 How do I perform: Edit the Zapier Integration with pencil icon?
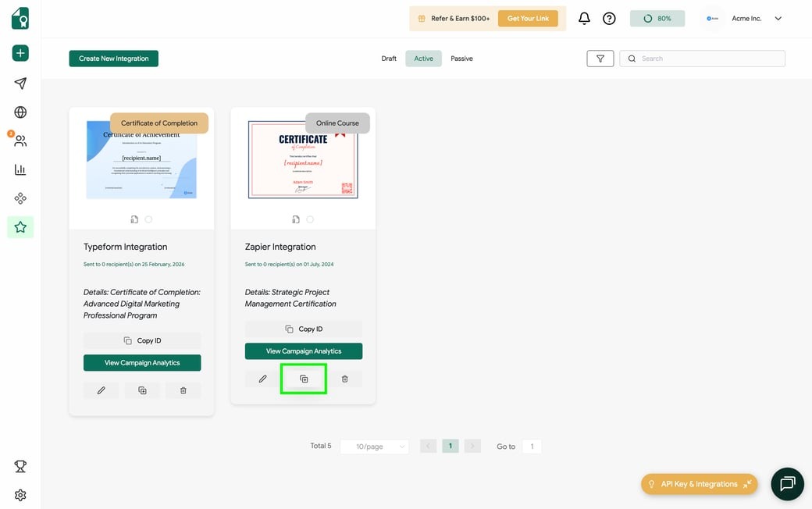click(x=263, y=379)
